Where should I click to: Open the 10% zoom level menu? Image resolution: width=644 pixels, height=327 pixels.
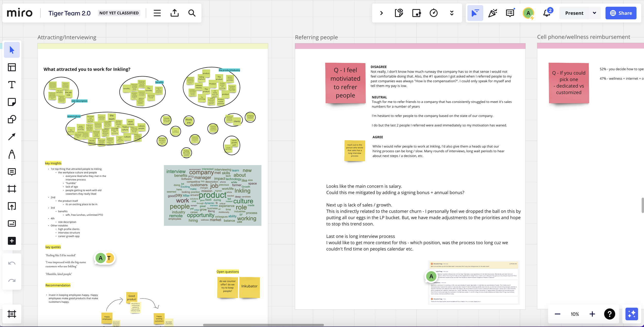click(575, 314)
